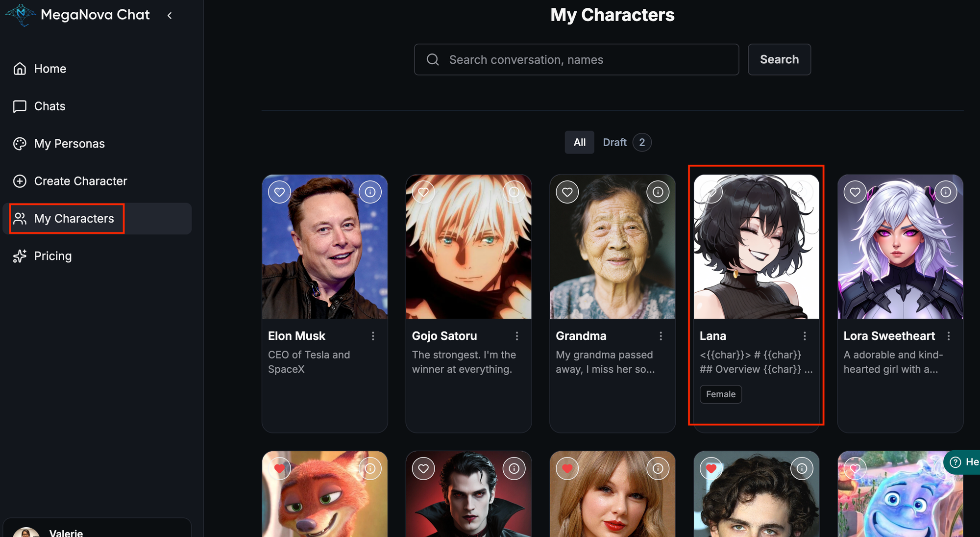This screenshot has height=537, width=980.
Task: Open the Pricing sparkle icon
Action: pyautogui.click(x=20, y=256)
